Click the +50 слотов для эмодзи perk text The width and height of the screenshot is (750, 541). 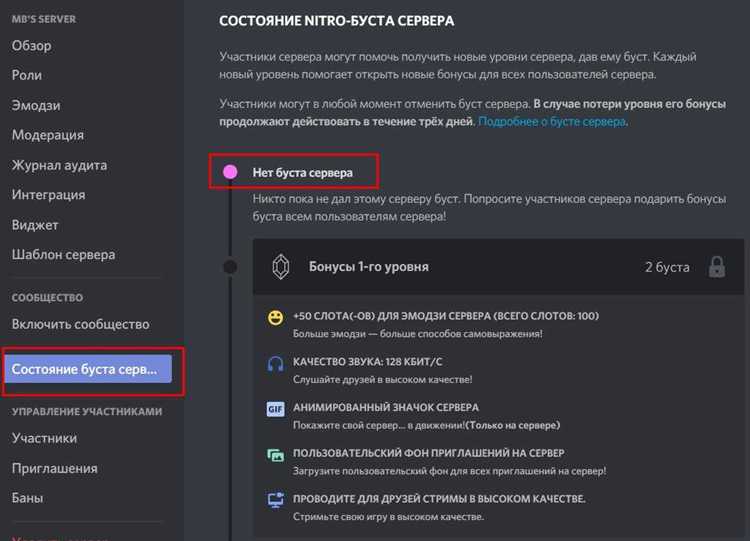(446, 316)
